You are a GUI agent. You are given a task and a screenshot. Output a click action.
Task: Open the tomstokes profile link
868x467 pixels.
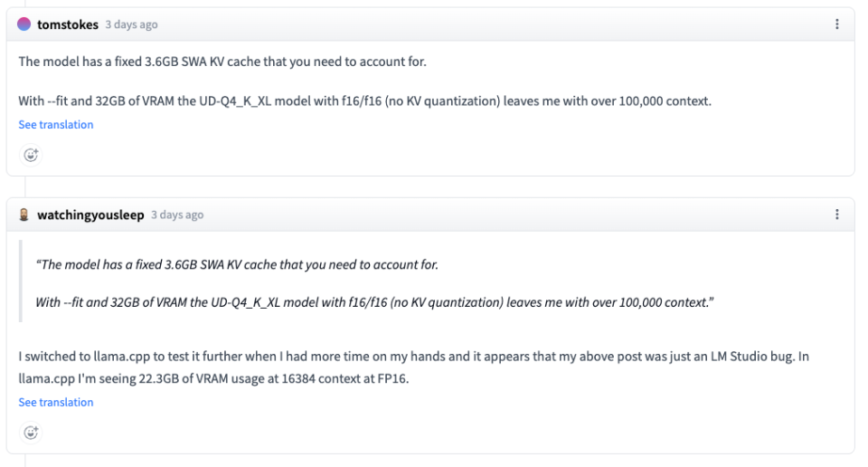click(68, 24)
